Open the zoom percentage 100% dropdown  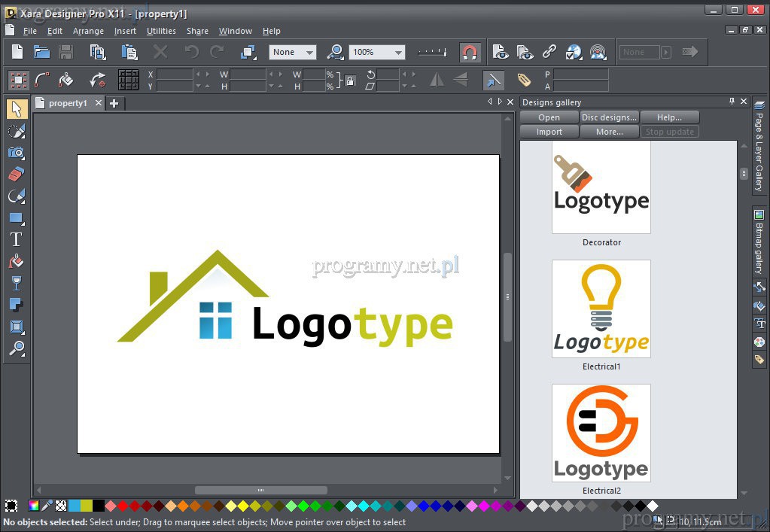[398, 52]
